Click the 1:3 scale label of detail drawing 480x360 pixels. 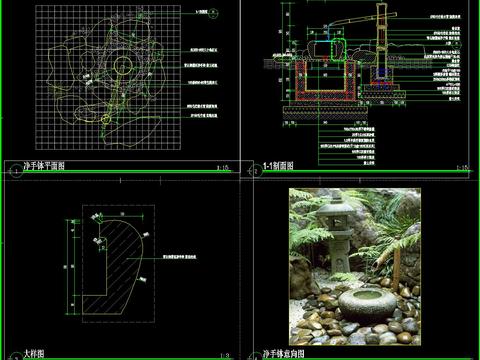tap(225, 356)
